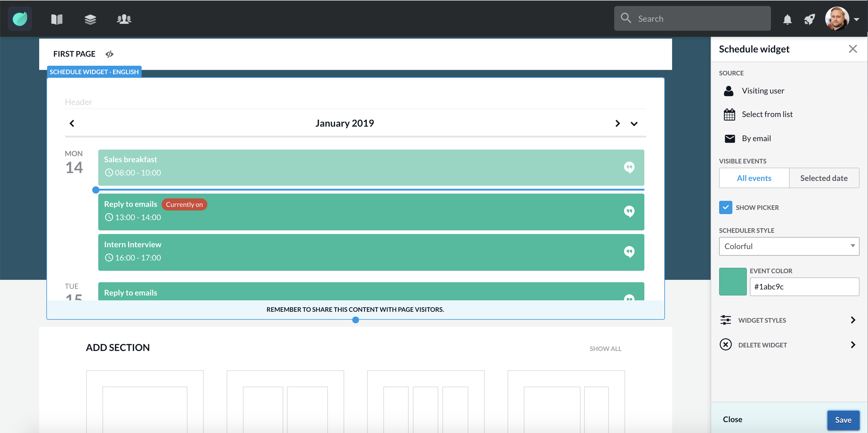Open the Scheduler Style Colorful dropdown
The height and width of the screenshot is (433, 868).
click(789, 246)
